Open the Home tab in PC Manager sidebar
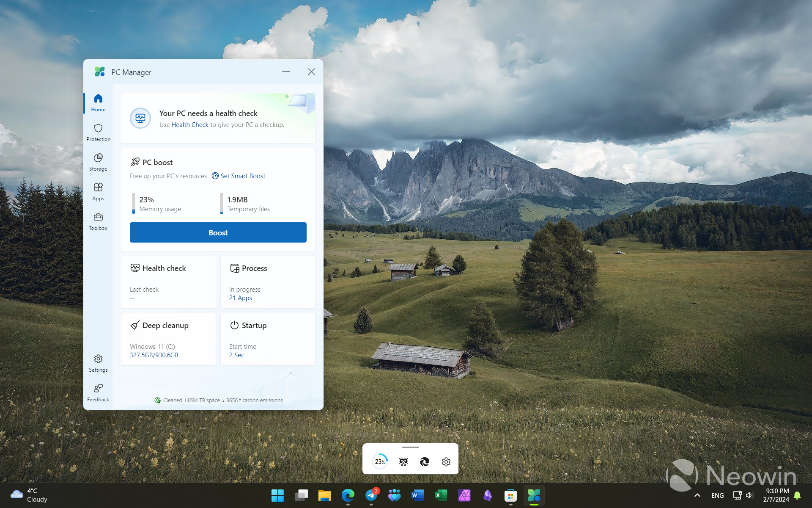Screen dimensions: 812x508 coord(98,103)
